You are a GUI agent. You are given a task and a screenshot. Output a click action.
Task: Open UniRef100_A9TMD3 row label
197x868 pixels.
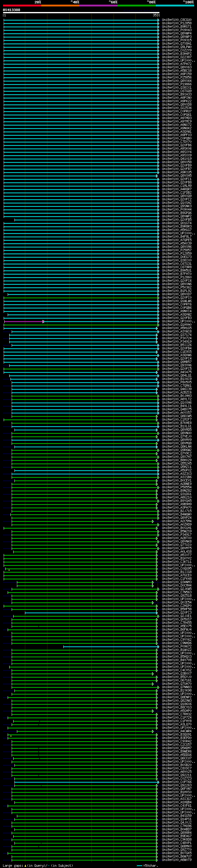(176, 118)
